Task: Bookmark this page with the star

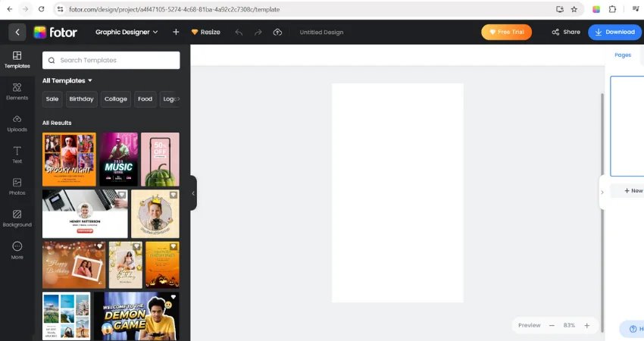Action: coord(574,9)
